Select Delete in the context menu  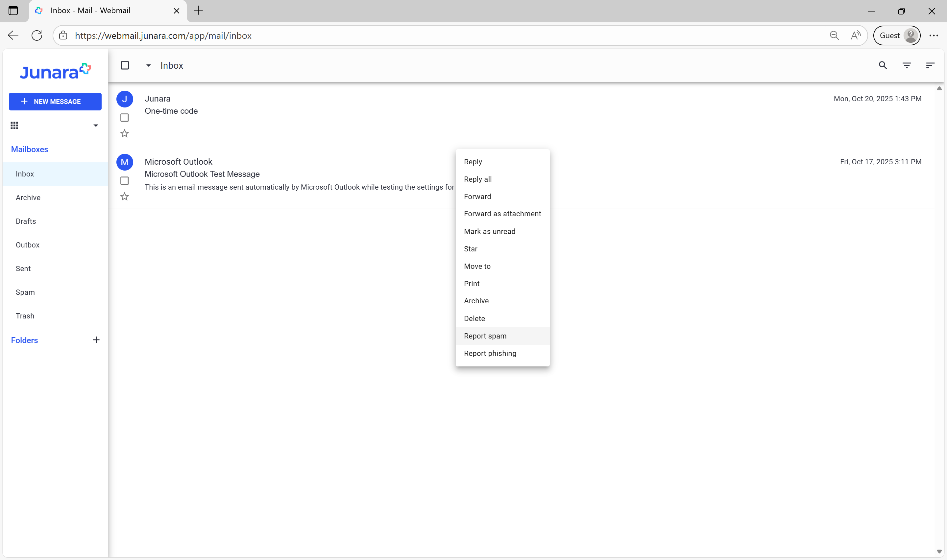click(502, 318)
